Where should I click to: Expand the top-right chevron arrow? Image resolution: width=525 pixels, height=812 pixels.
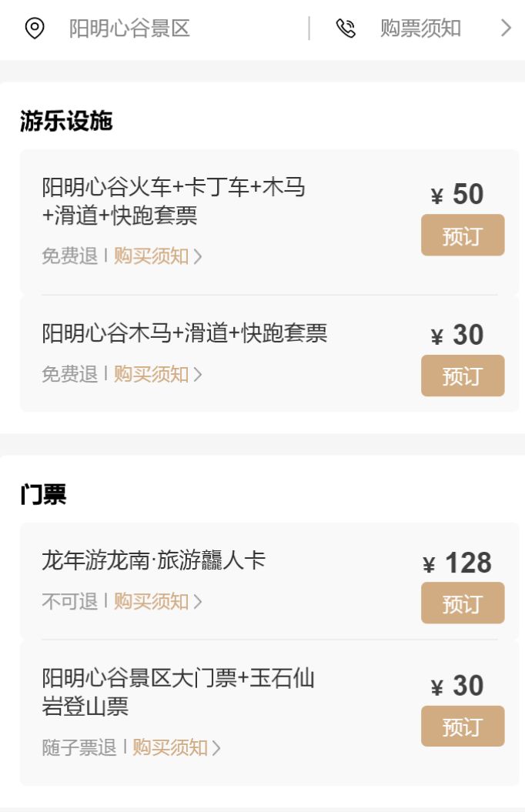click(x=506, y=29)
